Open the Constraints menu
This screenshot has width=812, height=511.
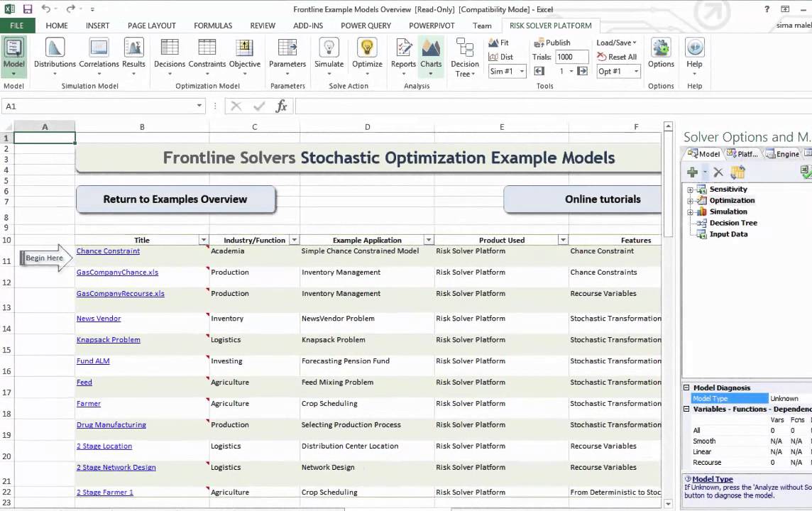[207, 57]
